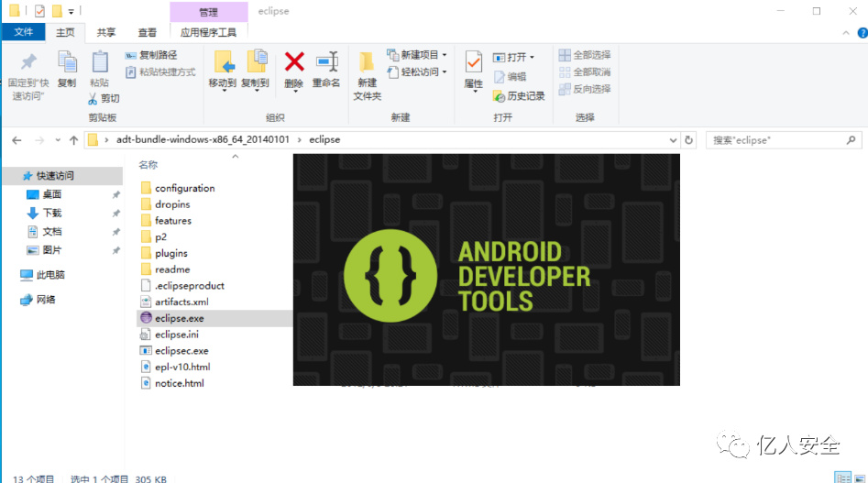Open the File (文件) tab
Viewport: 868px width, 483px height.
[23, 32]
